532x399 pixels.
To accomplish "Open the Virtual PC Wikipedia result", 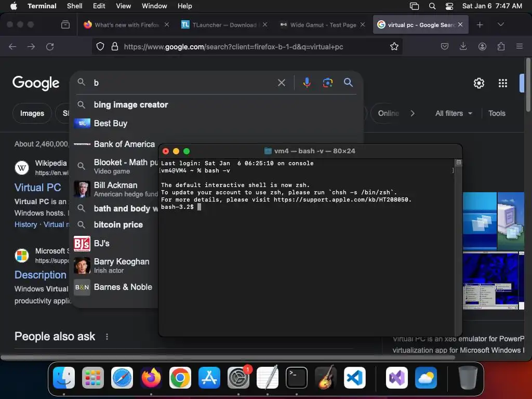I will click(37, 187).
